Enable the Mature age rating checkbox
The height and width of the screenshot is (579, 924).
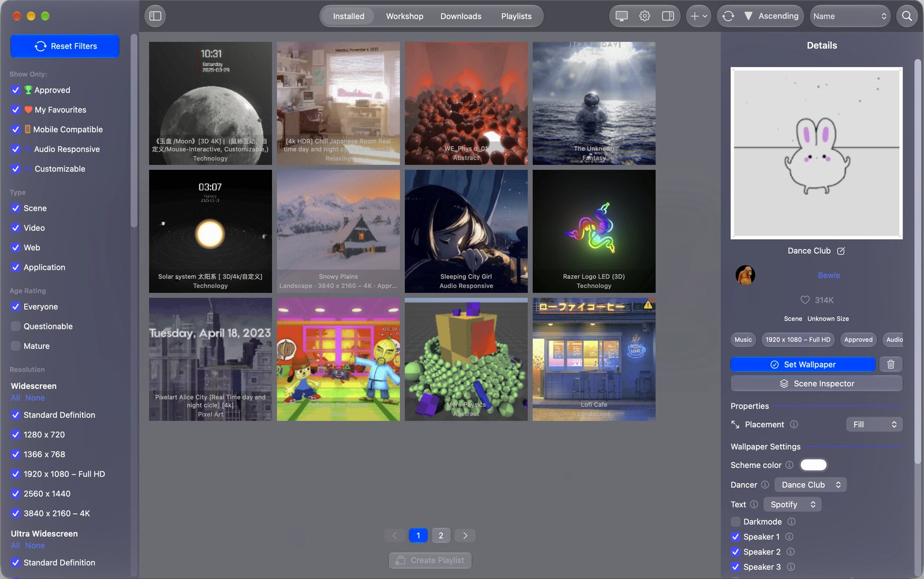tap(16, 346)
